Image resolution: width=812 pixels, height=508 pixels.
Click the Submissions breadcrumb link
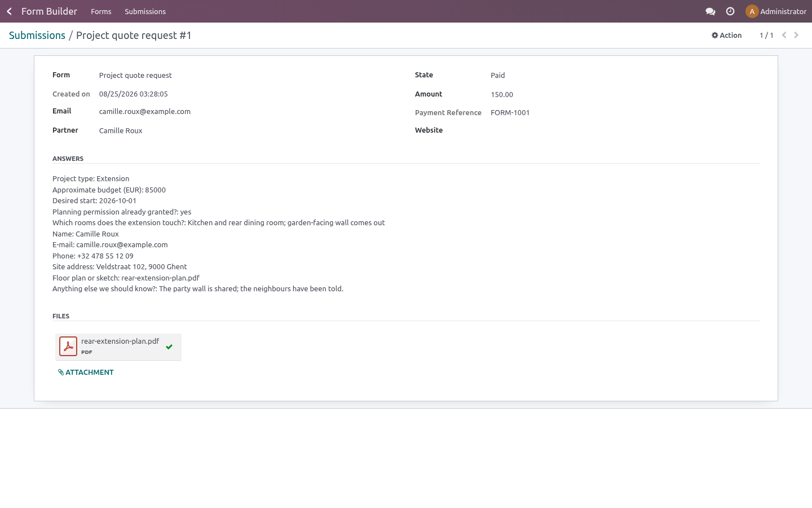[37, 35]
